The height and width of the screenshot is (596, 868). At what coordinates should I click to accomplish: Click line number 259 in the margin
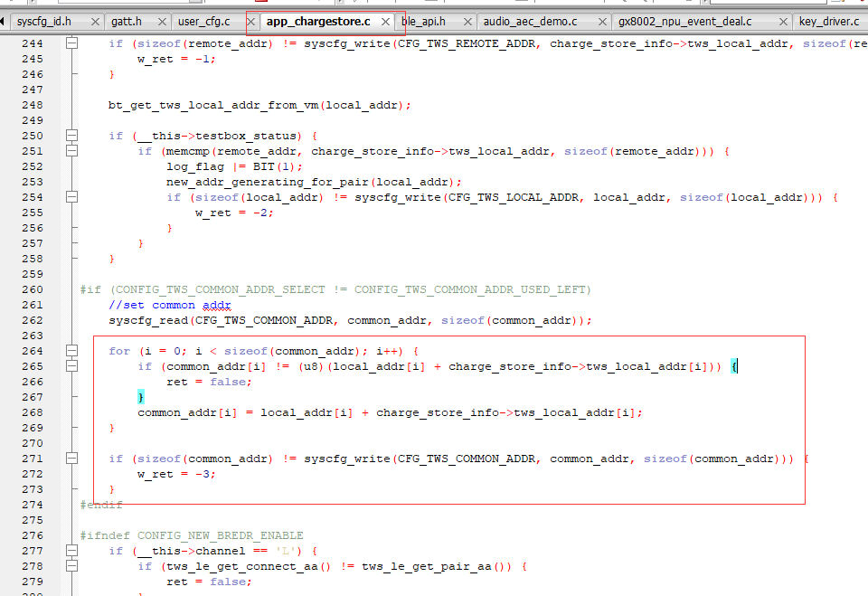(x=33, y=274)
